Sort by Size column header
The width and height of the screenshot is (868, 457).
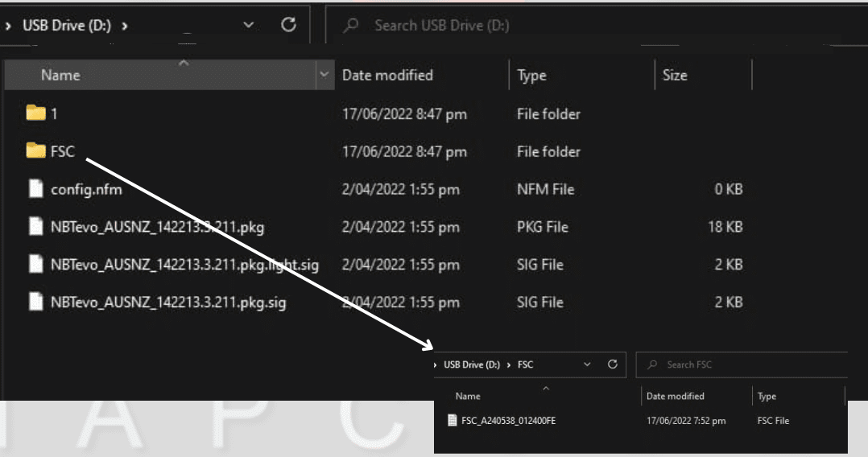675,76
